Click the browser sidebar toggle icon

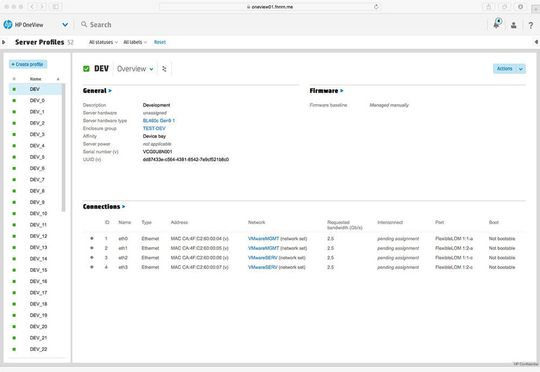[55, 7]
